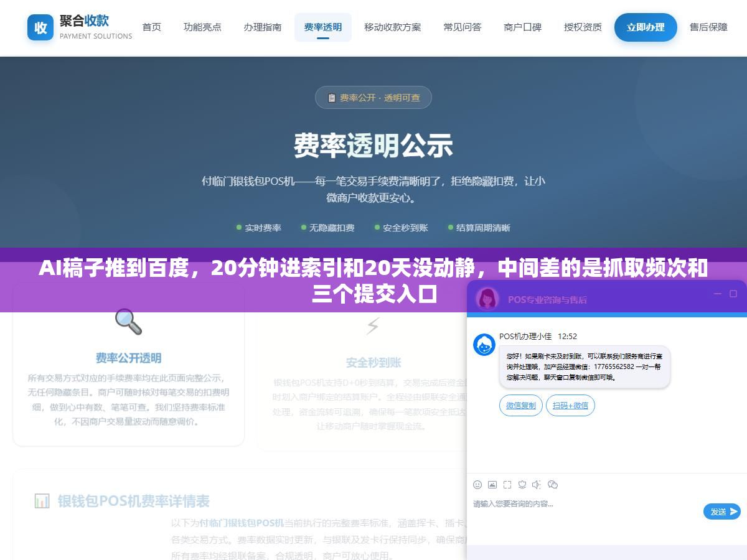This screenshot has height=560, width=747.
Task: Click the image upload icon in chat
Action: pos(492,485)
